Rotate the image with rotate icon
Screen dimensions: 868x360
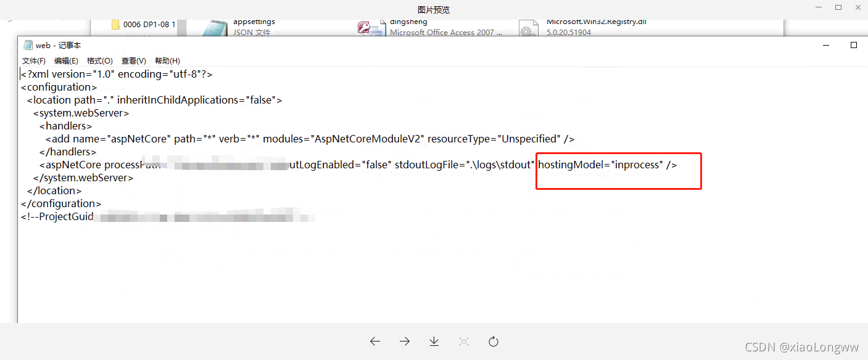click(493, 342)
